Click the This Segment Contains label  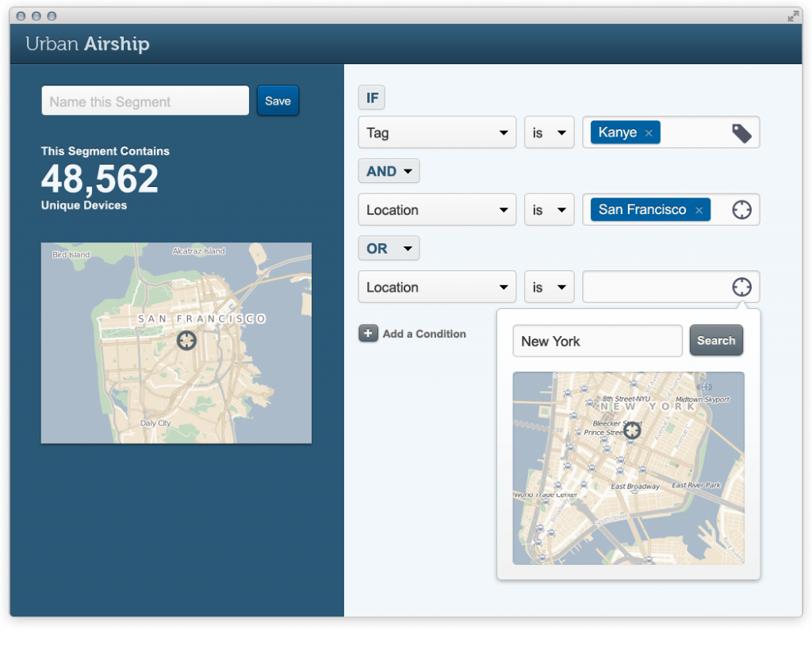[105, 151]
